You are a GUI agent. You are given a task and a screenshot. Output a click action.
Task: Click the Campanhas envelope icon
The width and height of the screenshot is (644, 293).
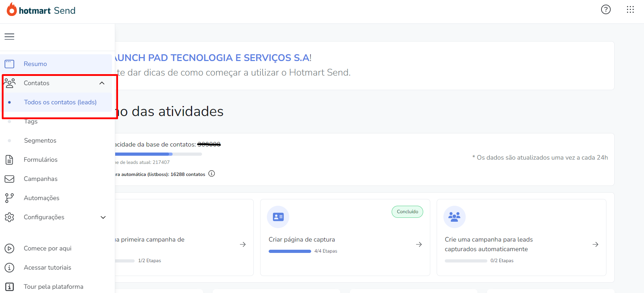coord(10,179)
